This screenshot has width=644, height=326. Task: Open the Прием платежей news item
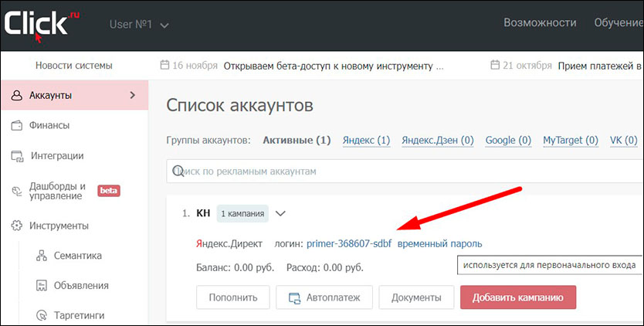(x=600, y=66)
